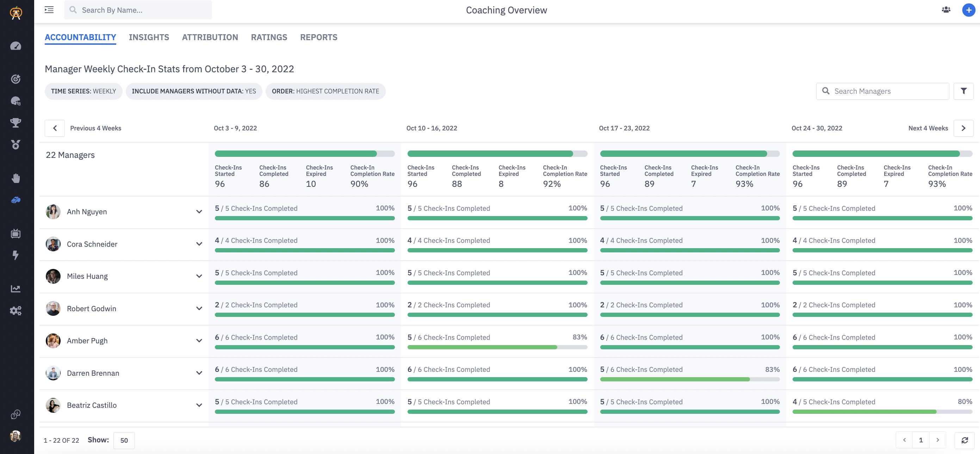Open the filter icon beside Search Managers
This screenshot has height=454, width=980.
964,91
